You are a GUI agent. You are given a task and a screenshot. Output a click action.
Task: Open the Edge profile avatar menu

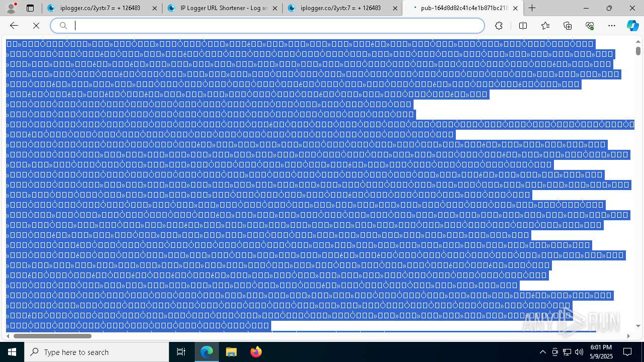11,8
